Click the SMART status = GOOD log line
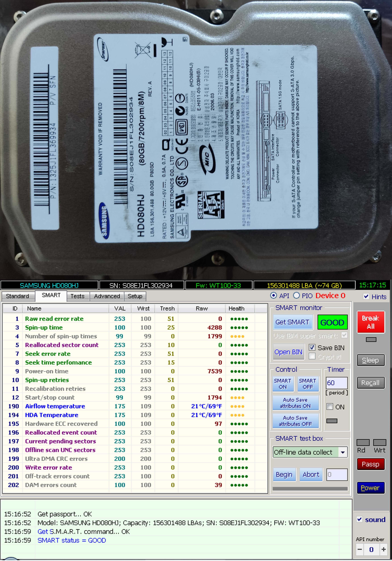 pos(72,540)
